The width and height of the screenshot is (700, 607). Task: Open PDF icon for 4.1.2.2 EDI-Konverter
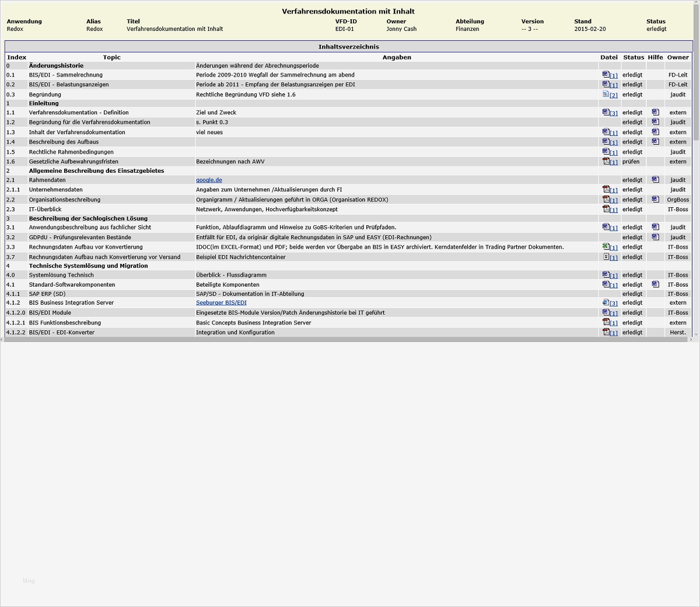point(605,332)
